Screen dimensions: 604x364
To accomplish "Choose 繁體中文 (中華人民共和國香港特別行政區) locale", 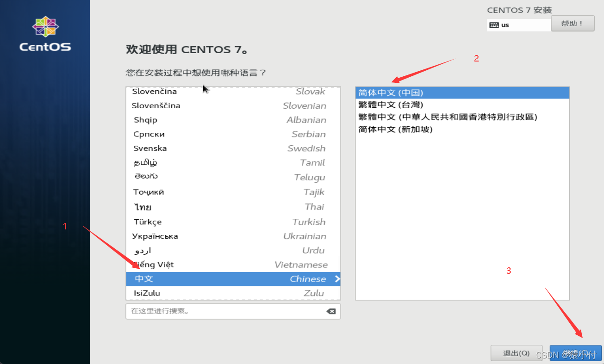I will tap(462, 117).
